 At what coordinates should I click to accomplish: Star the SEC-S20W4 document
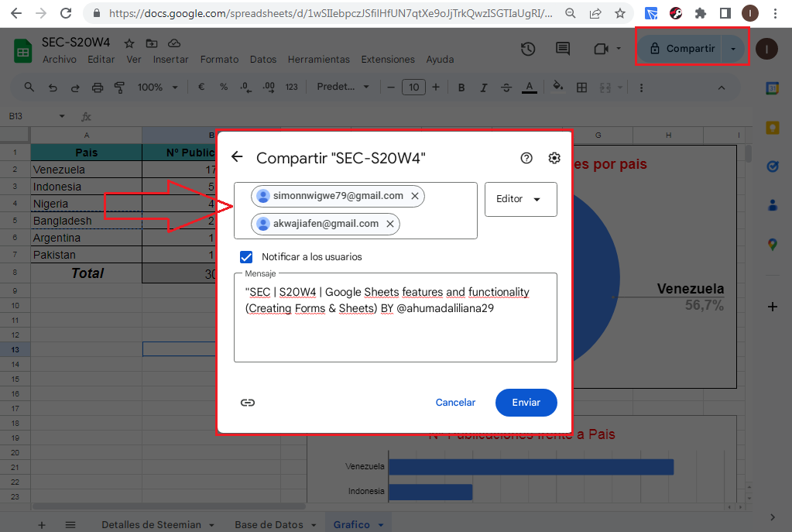click(x=129, y=43)
